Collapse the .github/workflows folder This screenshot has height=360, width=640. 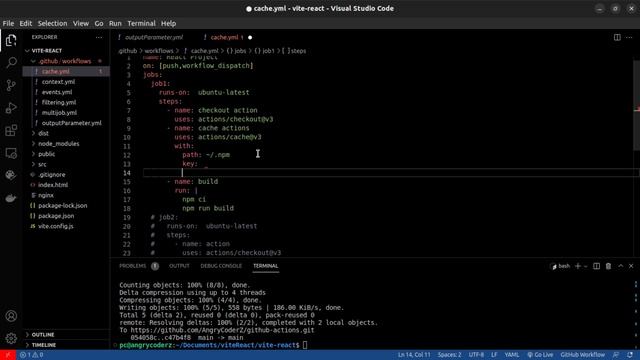point(64,61)
